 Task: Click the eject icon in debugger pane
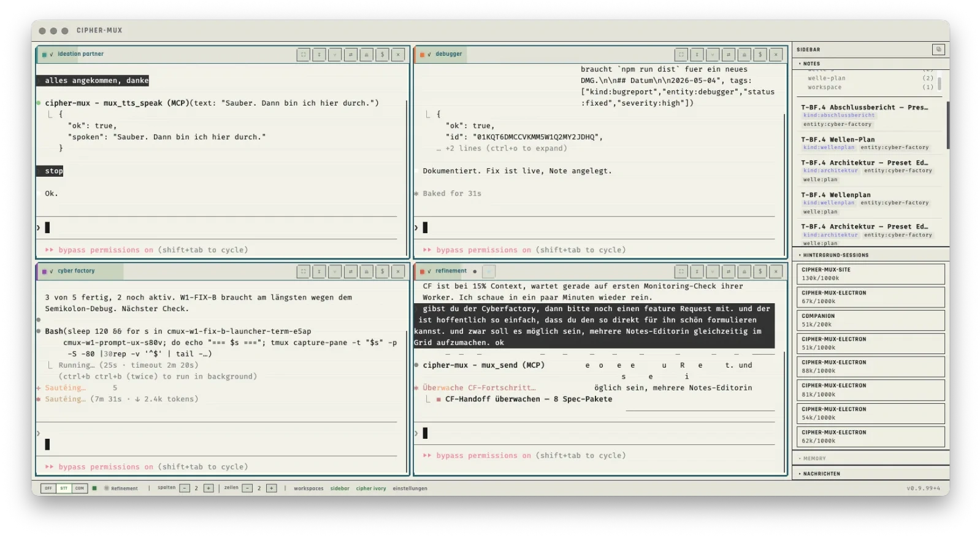[744, 55]
